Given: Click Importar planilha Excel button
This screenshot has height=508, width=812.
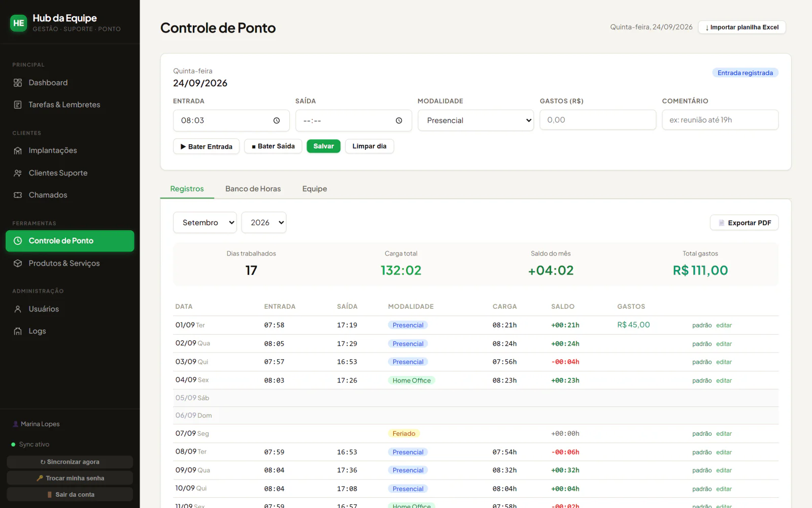Looking at the screenshot, I should [x=742, y=27].
